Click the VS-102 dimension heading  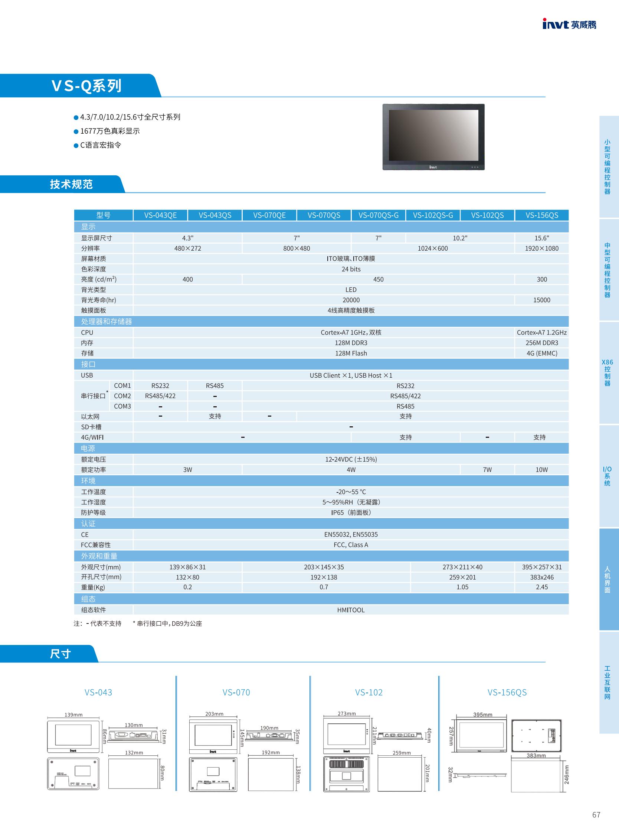[369, 692]
